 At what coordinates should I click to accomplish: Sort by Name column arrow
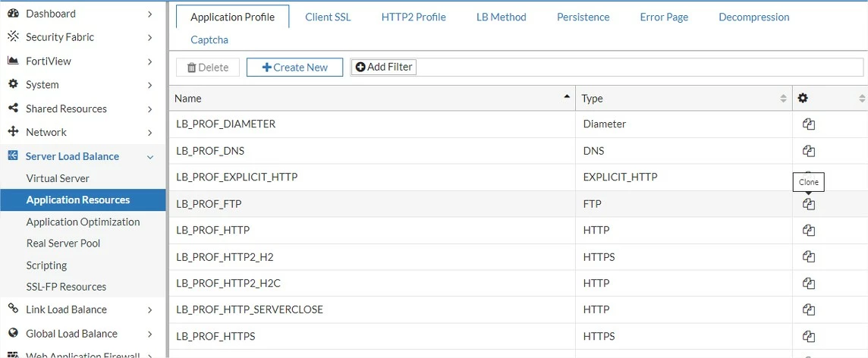point(567,96)
